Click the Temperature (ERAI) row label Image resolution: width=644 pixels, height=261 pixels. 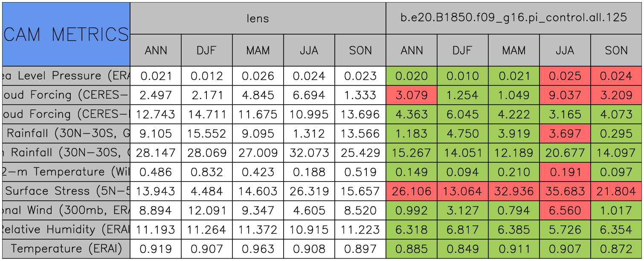pyautogui.click(x=66, y=249)
